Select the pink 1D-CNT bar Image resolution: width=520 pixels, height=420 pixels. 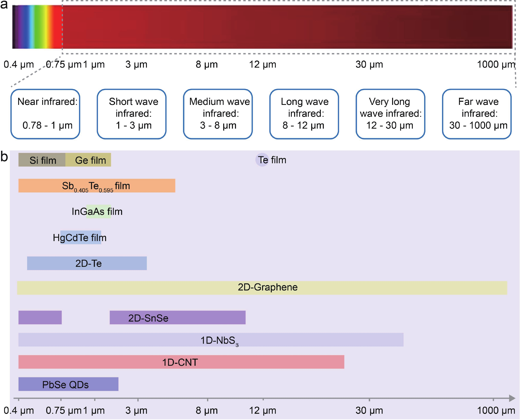click(x=181, y=362)
